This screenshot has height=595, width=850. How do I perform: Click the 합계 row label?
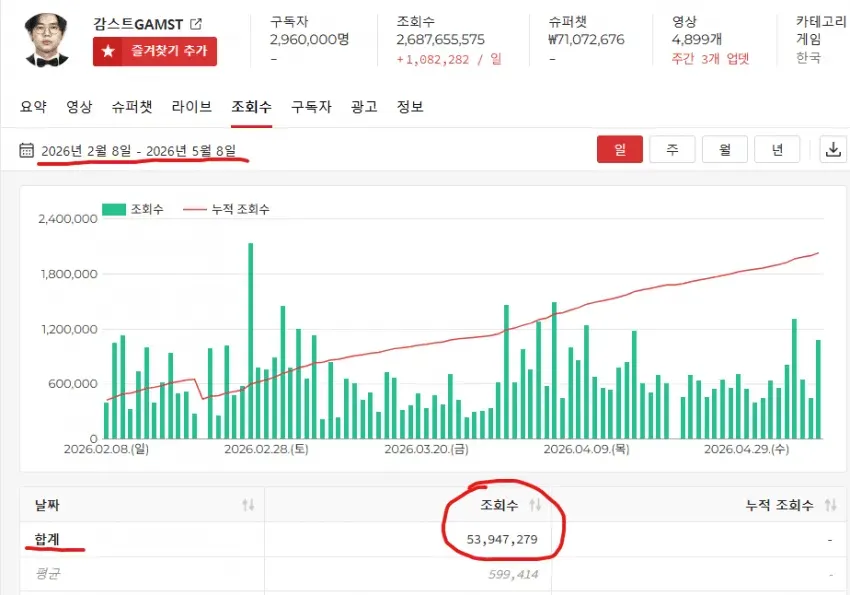tap(47, 539)
